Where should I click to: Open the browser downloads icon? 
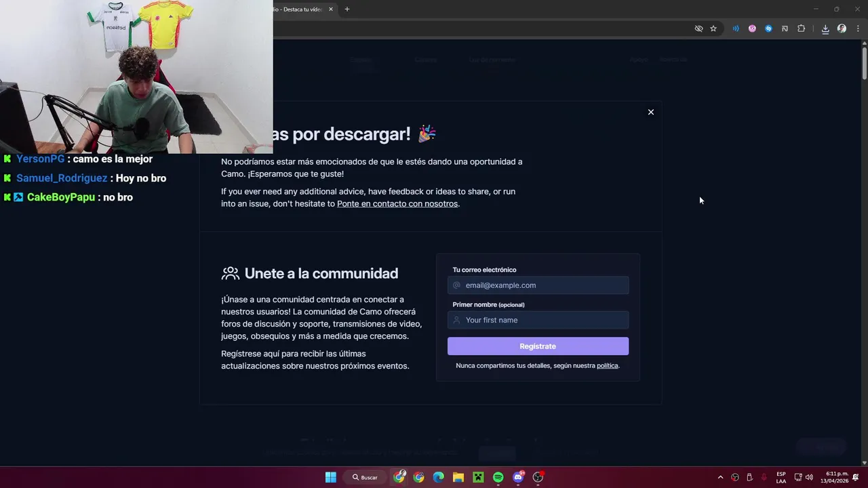pos(825,28)
